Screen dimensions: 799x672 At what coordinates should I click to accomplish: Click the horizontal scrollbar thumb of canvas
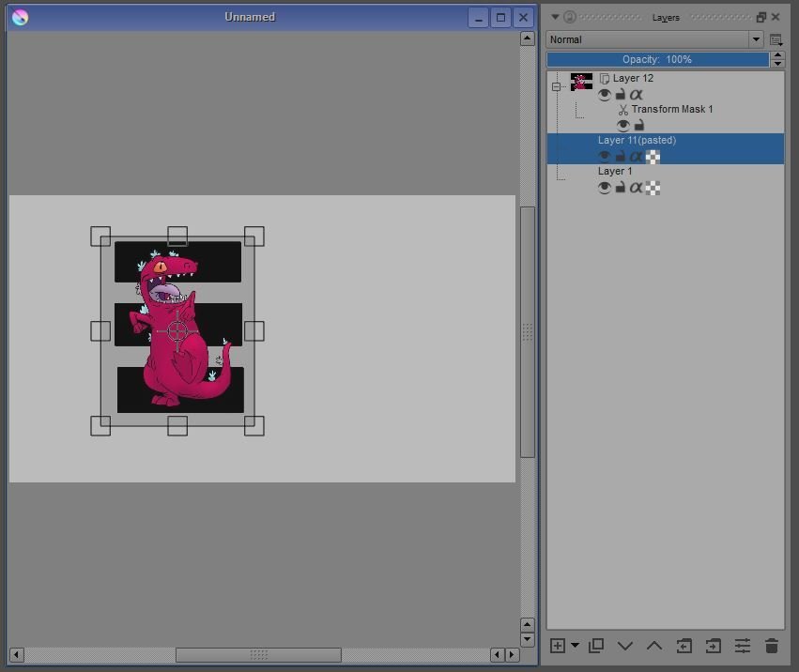258,655
